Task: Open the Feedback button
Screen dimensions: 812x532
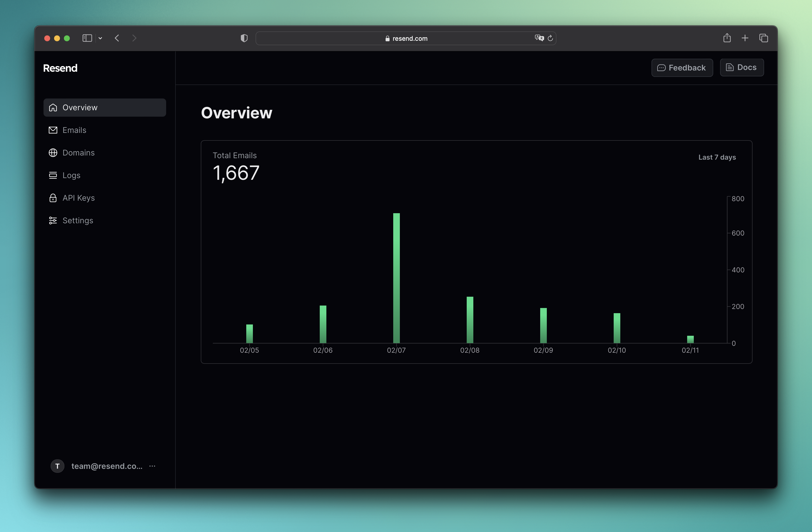Action: tap(682, 68)
